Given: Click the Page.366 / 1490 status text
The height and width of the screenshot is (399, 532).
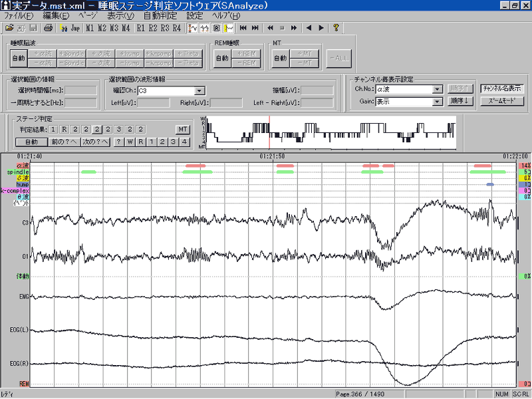Looking at the screenshot, I should 360,394.
